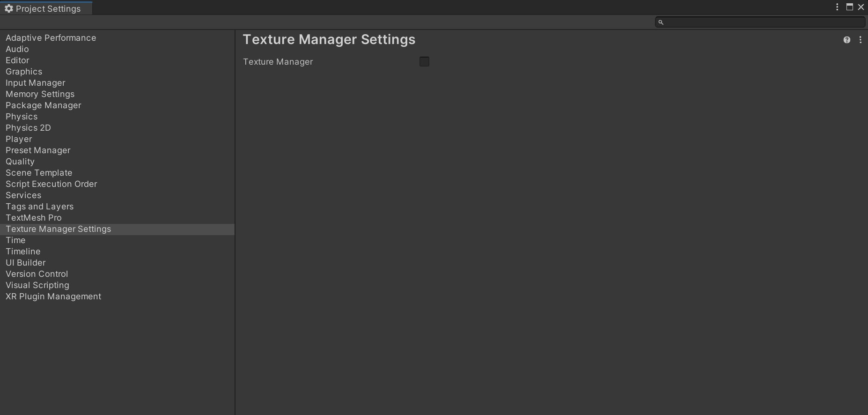Go to Quality settings
The image size is (868, 415).
pyautogui.click(x=20, y=162)
